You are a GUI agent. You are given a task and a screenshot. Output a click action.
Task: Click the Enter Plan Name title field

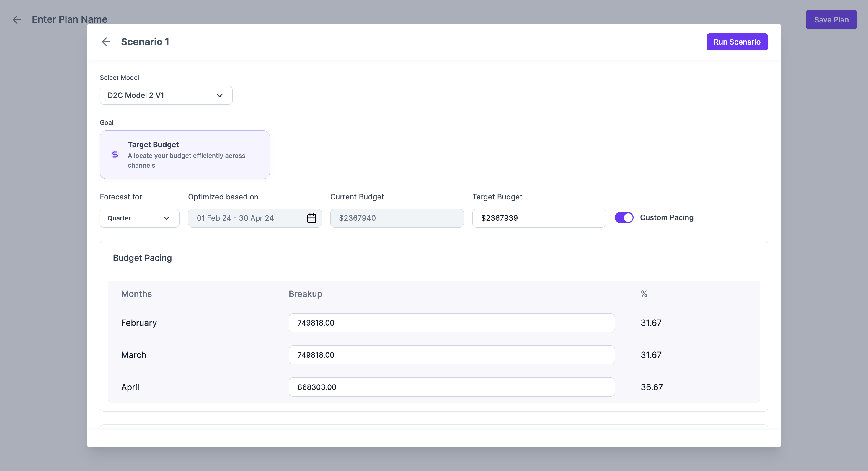point(69,19)
